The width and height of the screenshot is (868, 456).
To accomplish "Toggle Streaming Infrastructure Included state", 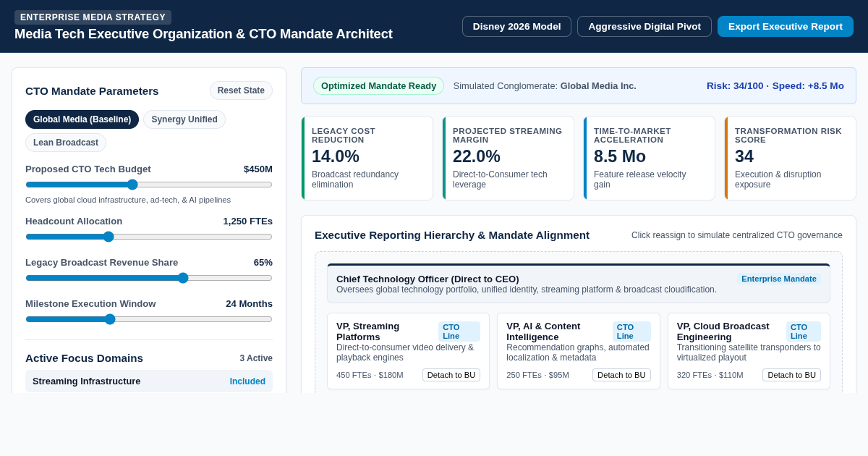I will pos(247,381).
